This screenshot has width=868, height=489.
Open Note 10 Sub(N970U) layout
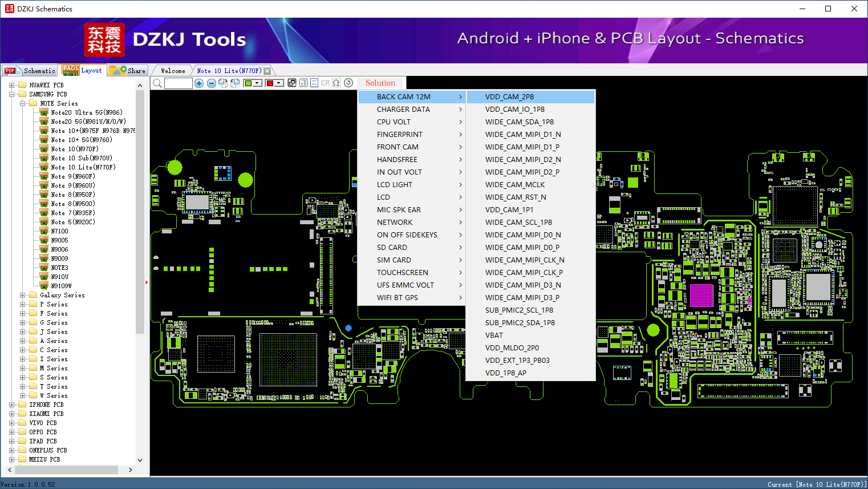tap(82, 158)
